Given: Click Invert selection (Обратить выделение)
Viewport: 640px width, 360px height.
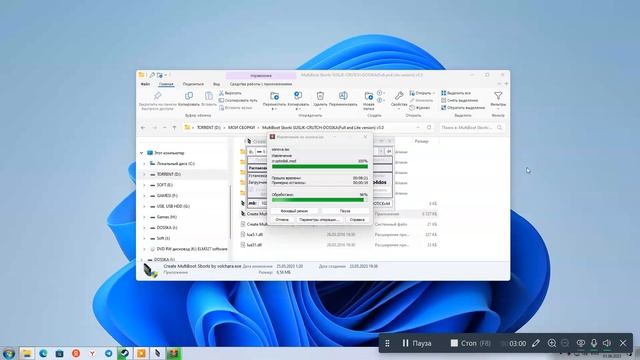Looking at the screenshot, I should (463, 108).
